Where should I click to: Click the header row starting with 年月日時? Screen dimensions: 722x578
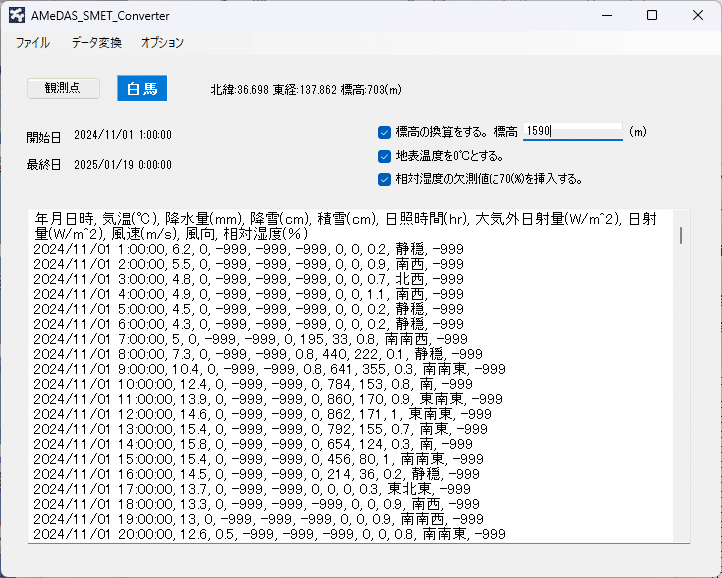point(345,226)
